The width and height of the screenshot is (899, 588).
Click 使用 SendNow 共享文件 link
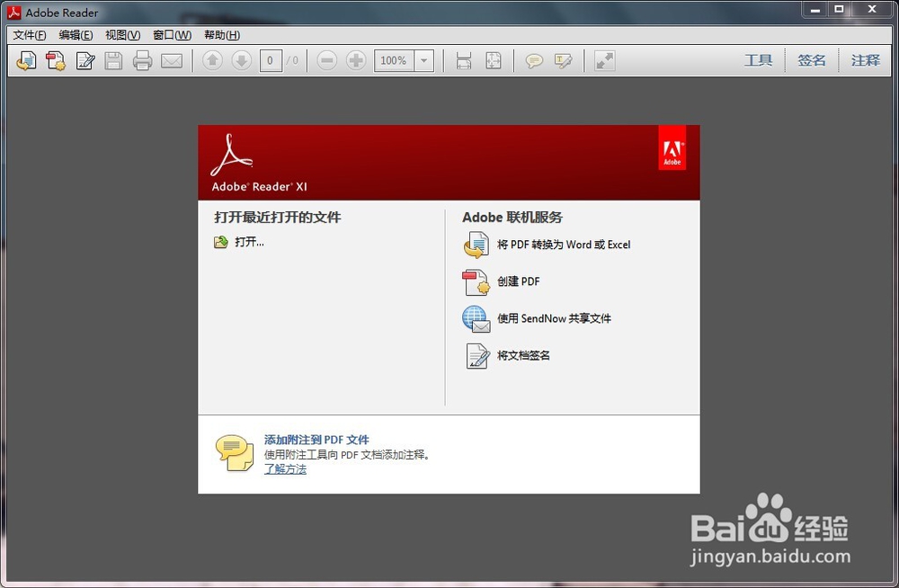554,318
